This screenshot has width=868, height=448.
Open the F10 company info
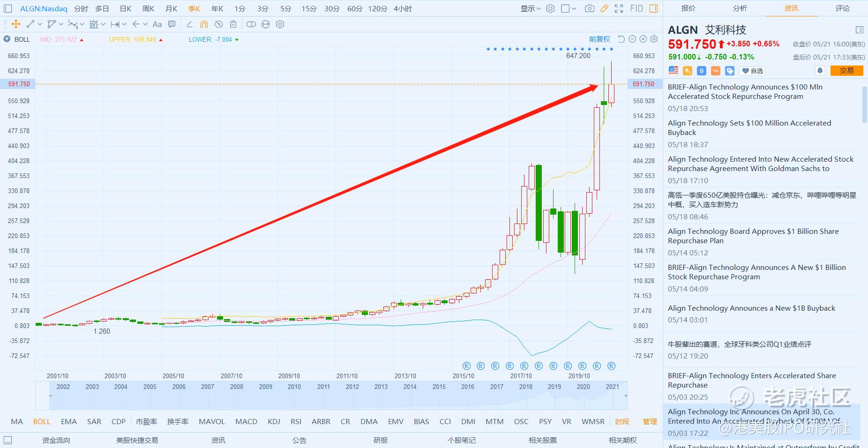(636, 8)
